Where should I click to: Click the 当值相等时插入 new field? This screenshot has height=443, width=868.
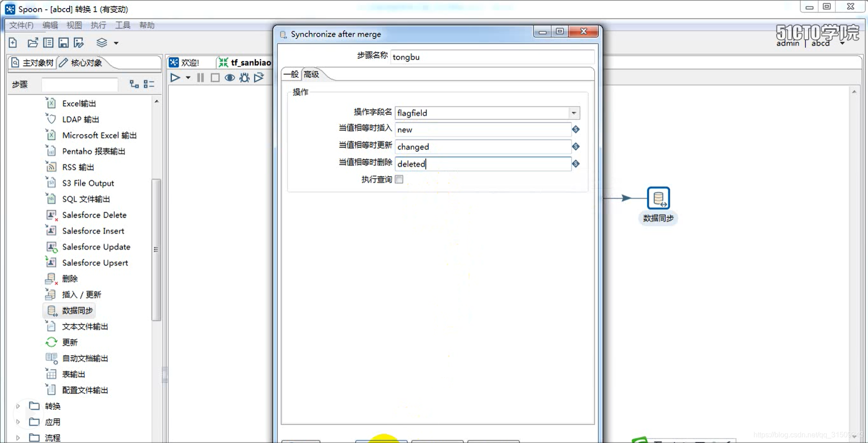pos(483,129)
